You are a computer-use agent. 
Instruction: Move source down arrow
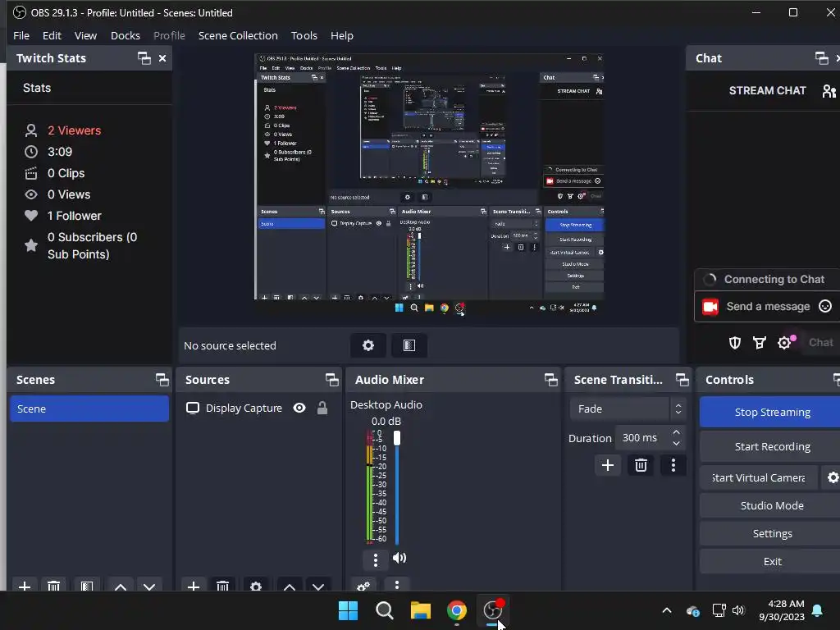click(318, 587)
